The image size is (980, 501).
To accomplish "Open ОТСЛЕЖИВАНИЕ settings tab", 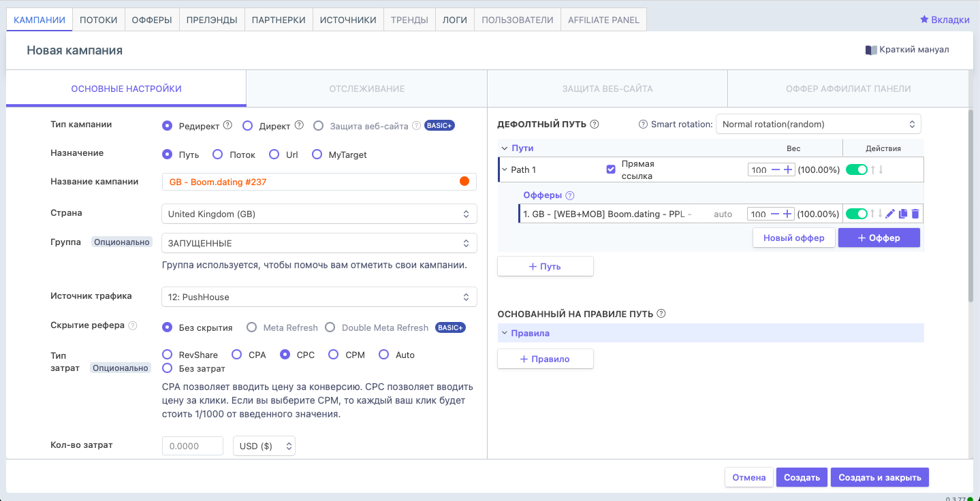I will 367,88.
